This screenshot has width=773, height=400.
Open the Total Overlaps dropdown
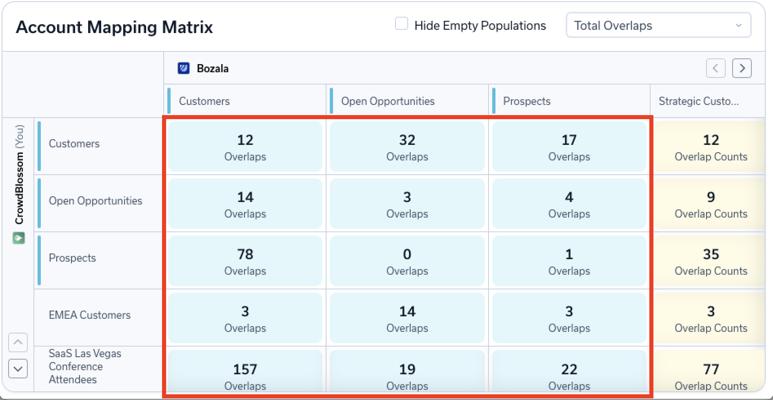658,26
